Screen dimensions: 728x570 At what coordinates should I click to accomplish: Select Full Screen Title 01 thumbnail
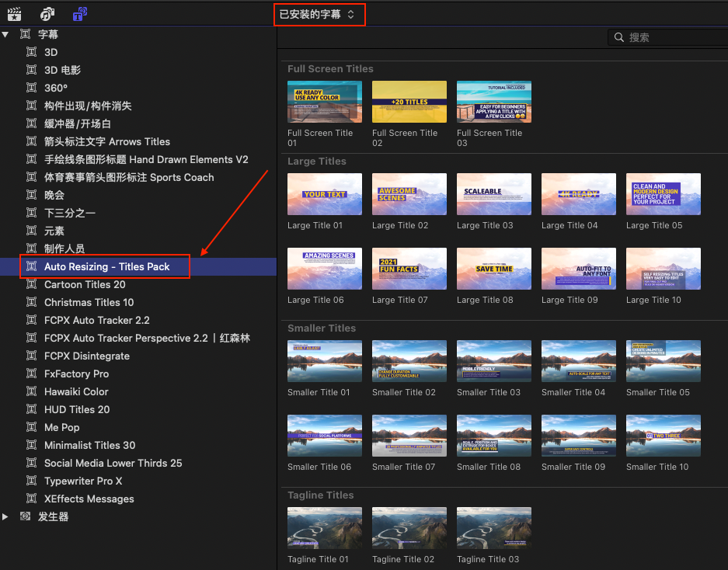(x=325, y=102)
